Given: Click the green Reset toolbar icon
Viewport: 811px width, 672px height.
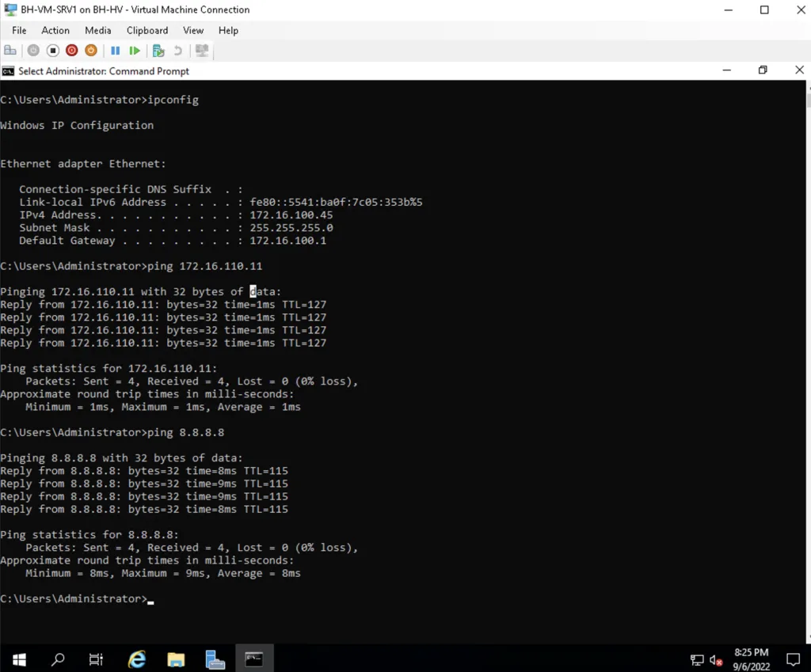Looking at the screenshot, I should (135, 50).
